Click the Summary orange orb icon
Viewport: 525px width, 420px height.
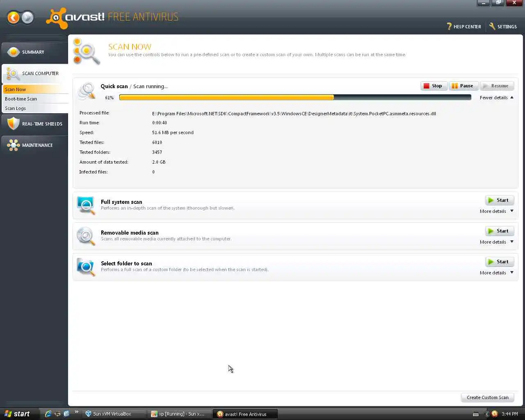(14, 52)
